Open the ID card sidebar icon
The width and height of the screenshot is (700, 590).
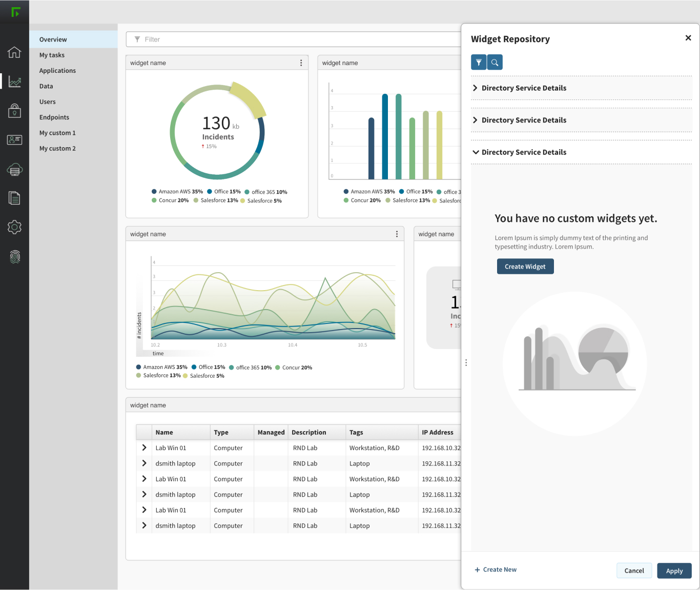14,139
